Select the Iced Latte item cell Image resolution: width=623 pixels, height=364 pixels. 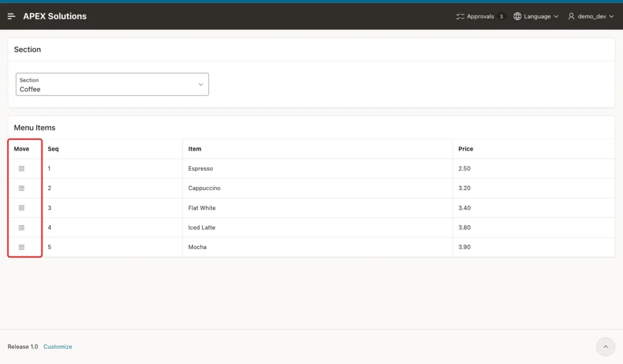tap(318, 227)
